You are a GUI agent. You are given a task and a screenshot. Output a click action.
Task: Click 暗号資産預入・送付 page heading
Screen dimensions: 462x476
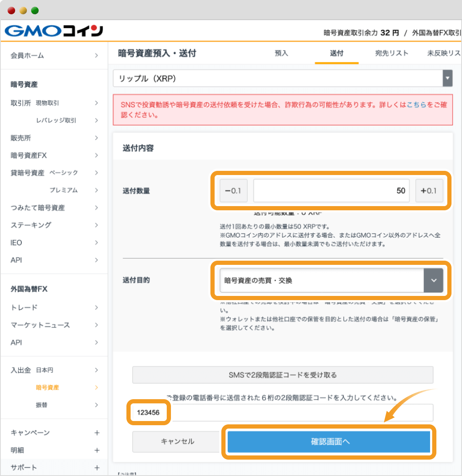point(157,53)
